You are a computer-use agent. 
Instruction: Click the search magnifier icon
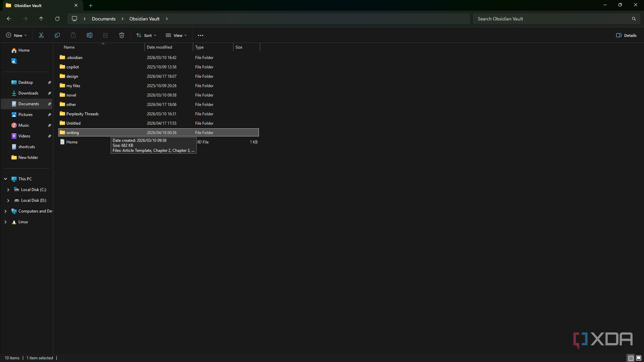click(x=634, y=19)
